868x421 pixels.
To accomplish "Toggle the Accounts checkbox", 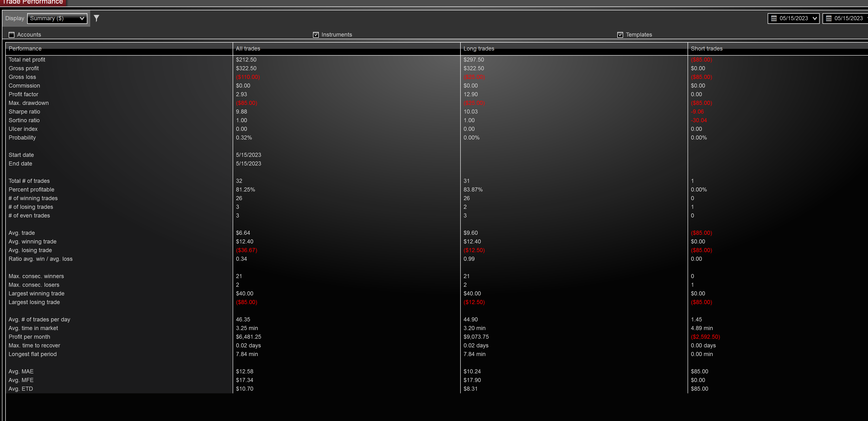I will coord(12,35).
